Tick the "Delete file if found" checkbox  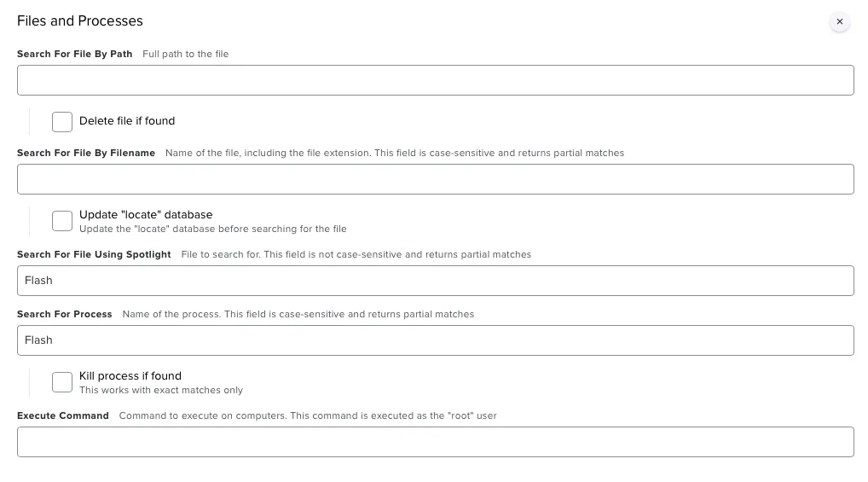tap(62, 121)
